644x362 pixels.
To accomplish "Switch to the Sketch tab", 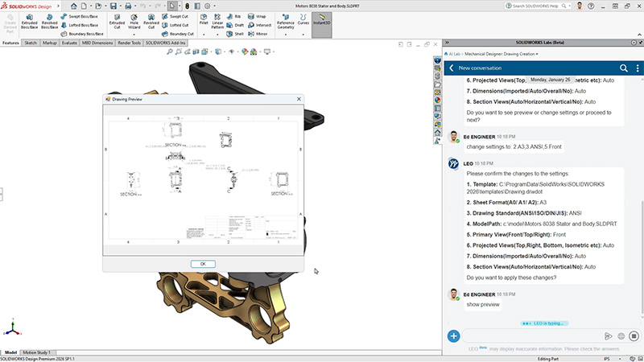I will [31, 43].
